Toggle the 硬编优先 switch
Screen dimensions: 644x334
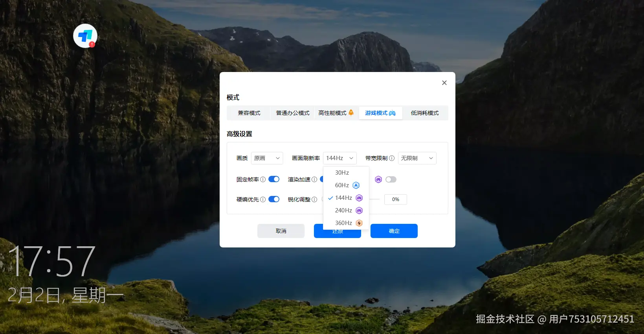click(274, 199)
